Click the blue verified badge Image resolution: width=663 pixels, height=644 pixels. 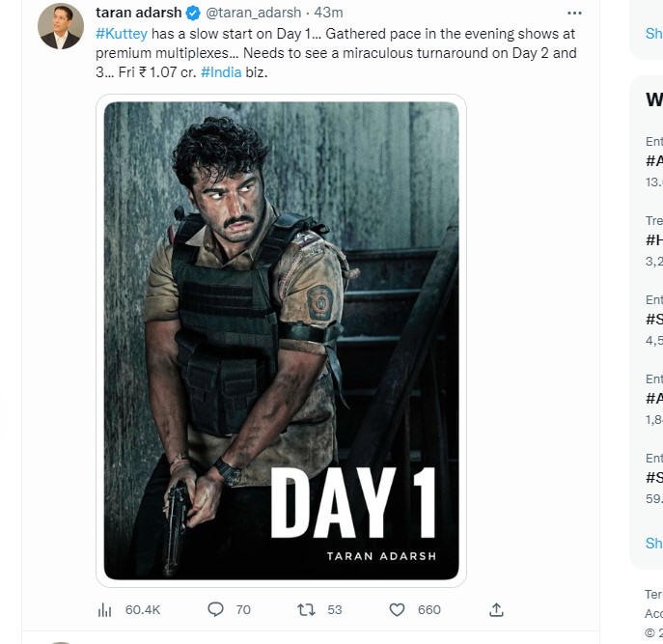click(x=192, y=14)
